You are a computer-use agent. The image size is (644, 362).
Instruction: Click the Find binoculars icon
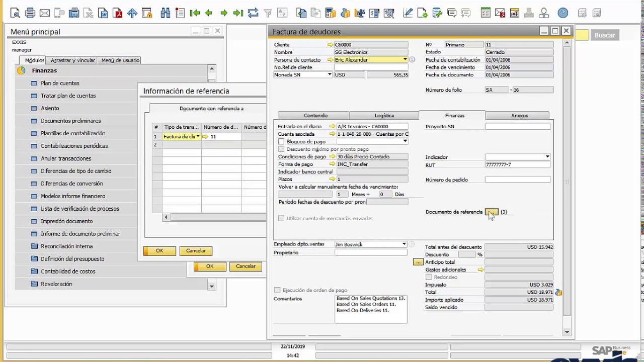tap(166, 13)
